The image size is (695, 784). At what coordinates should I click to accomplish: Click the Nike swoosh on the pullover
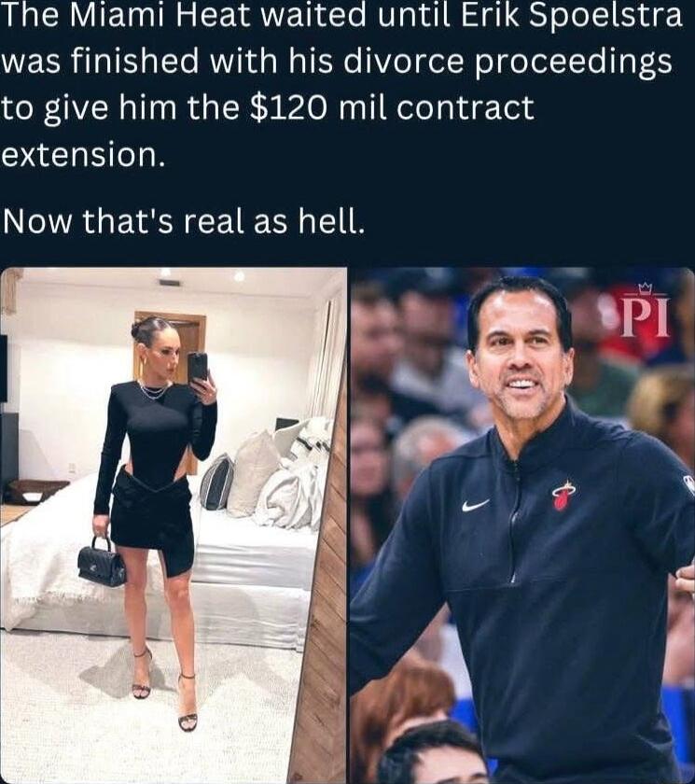click(475, 505)
